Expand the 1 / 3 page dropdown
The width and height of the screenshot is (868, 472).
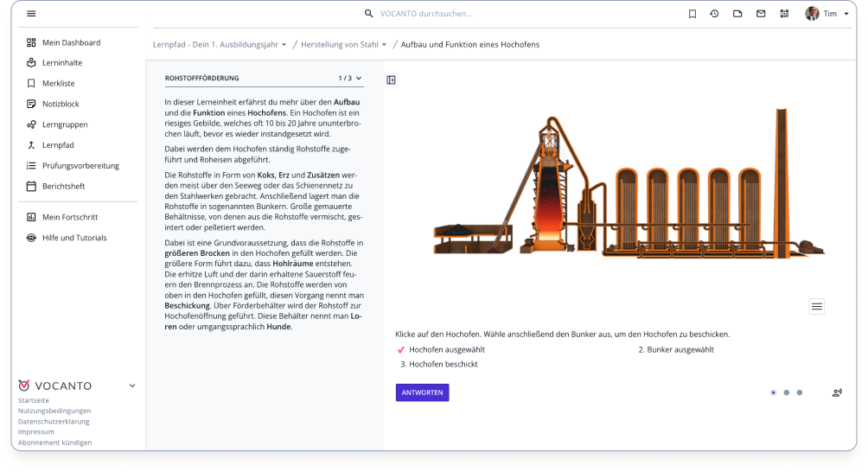coord(350,78)
